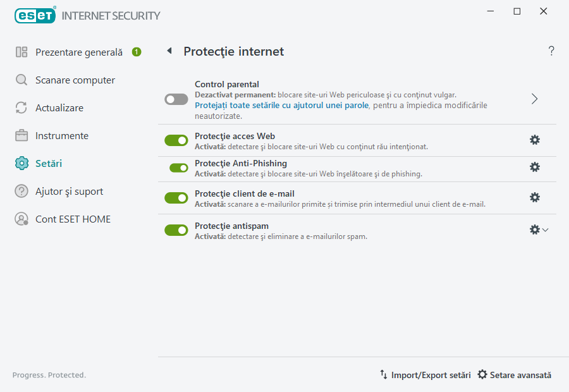
Task: Expand the antispam gear dropdown arrow
Action: [545, 230]
